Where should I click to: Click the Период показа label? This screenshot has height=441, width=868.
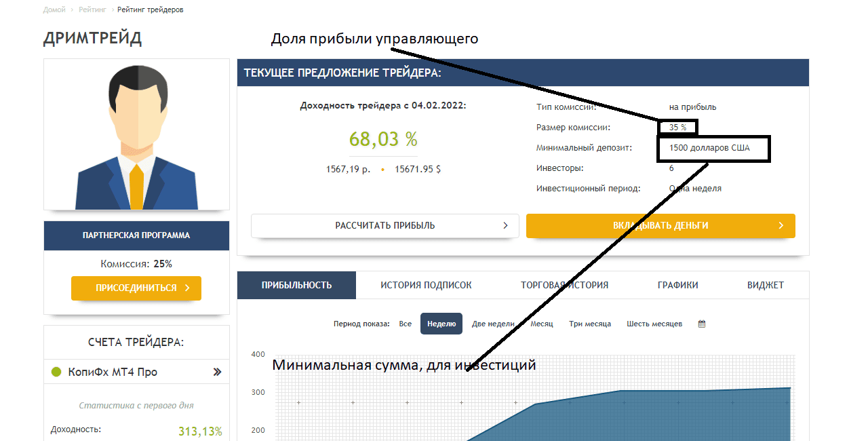pyautogui.click(x=361, y=324)
